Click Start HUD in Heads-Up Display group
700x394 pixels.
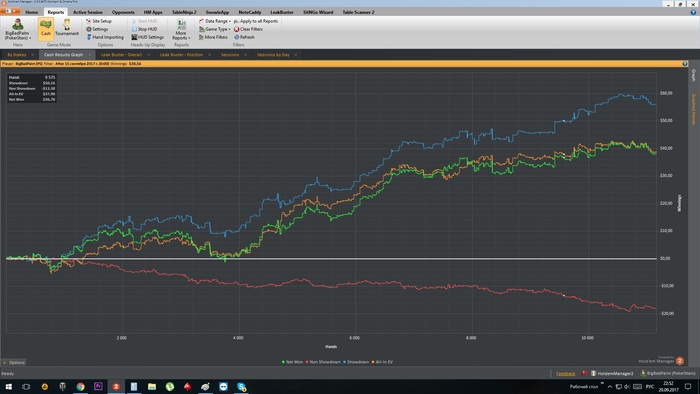tap(144, 21)
